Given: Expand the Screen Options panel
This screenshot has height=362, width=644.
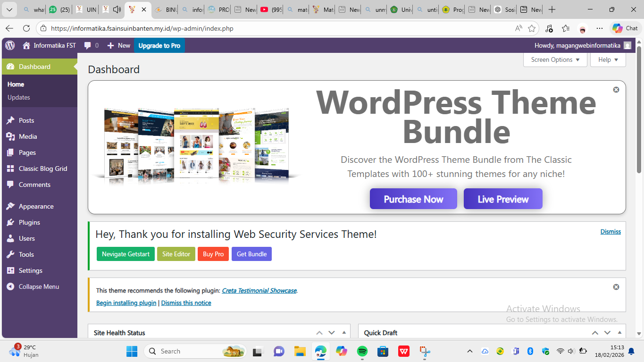Looking at the screenshot, I should click(x=555, y=59).
